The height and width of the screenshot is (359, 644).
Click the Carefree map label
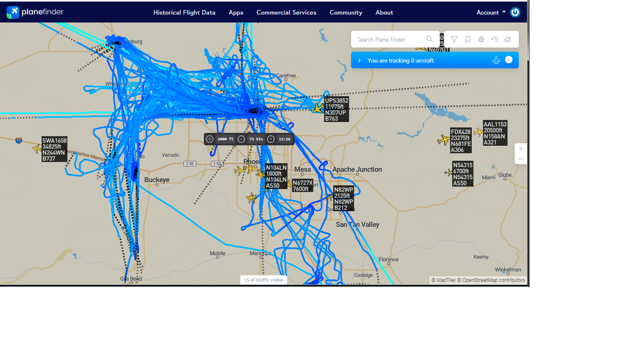pos(286,76)
